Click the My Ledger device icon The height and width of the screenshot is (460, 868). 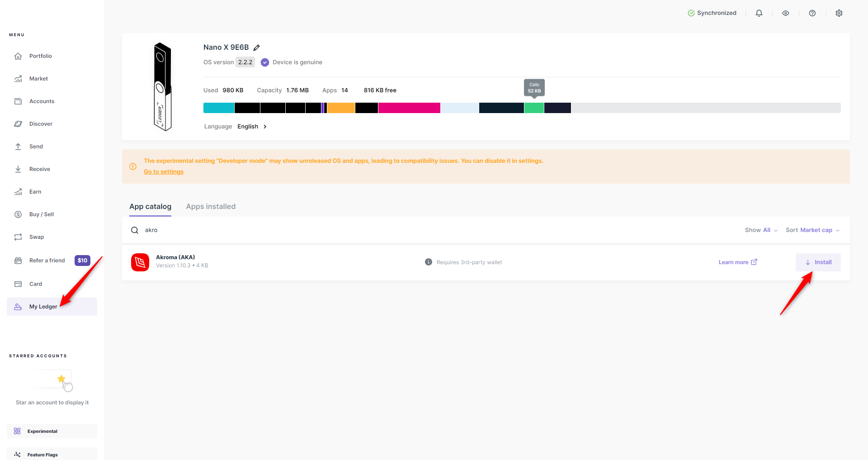point(18,307)
